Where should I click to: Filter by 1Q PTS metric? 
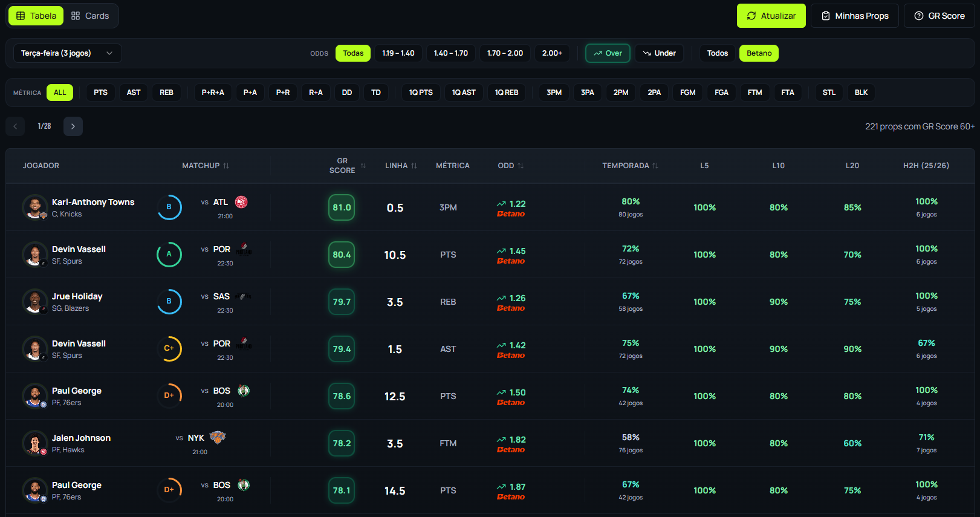pyautogui.click(x=421, y=93)
